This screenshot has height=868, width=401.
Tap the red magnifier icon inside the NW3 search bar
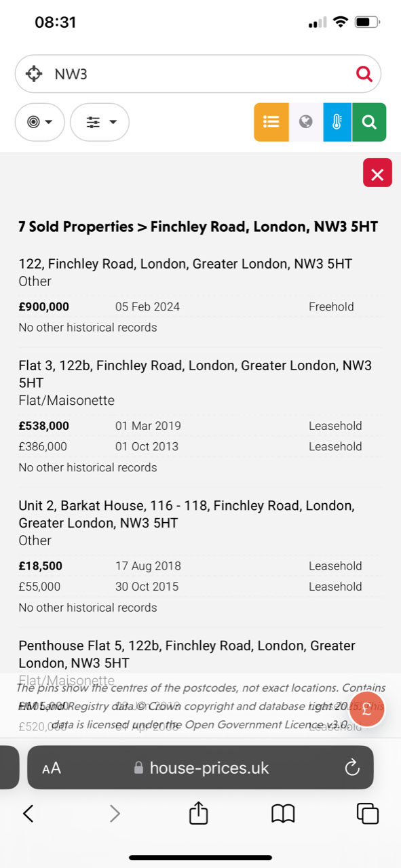[364, 74]
